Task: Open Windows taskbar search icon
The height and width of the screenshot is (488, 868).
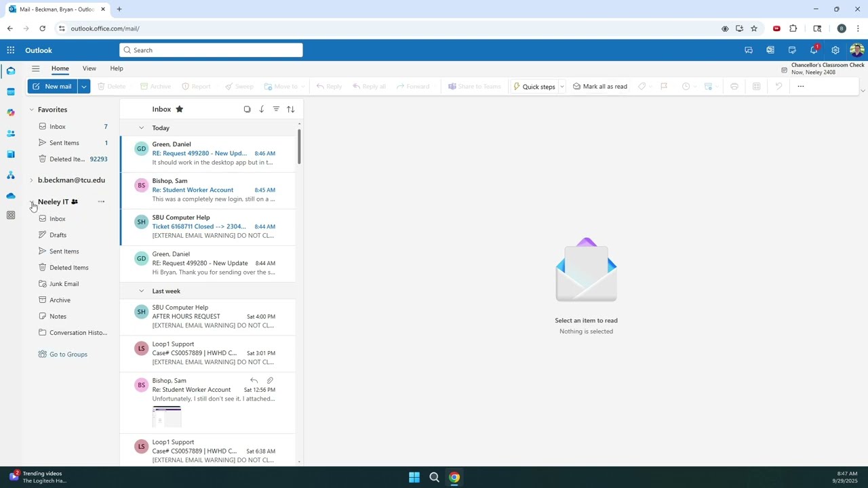Action: pos(434,477)
